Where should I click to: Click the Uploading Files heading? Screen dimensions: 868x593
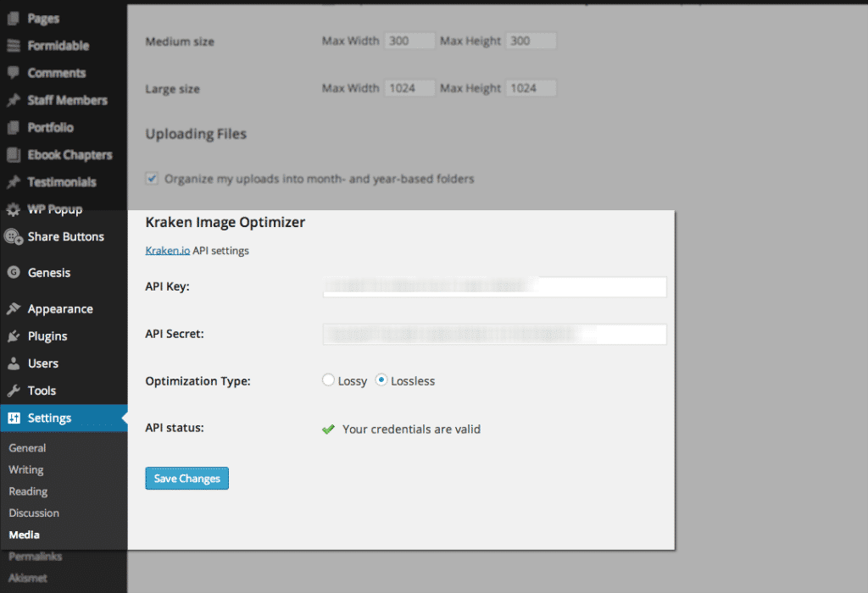coord(196,134)
